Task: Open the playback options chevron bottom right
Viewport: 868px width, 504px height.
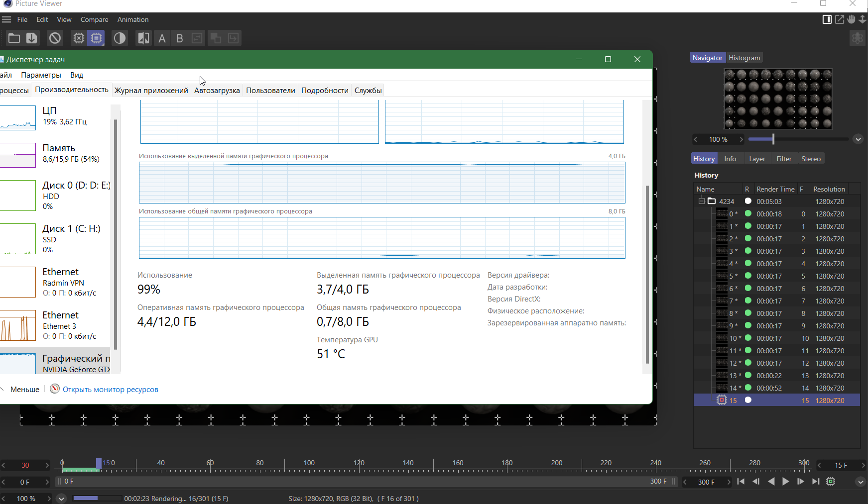Action: click(x=860, y=482)
